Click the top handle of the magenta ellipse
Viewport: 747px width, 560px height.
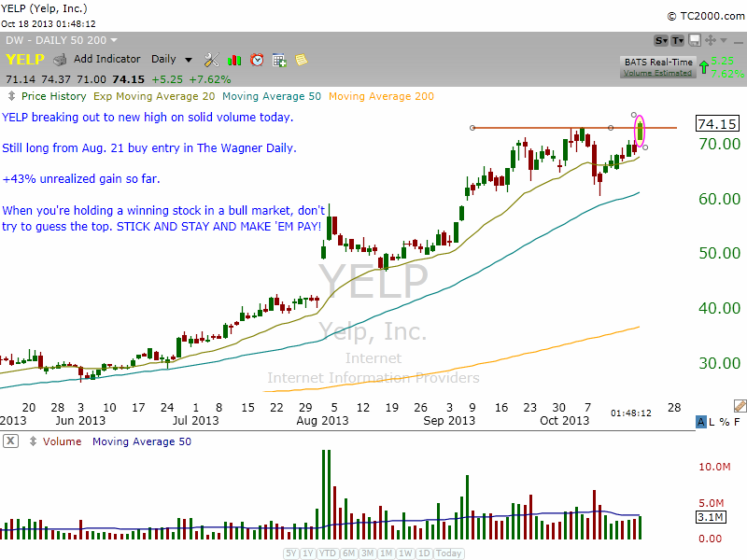[634, 115]
